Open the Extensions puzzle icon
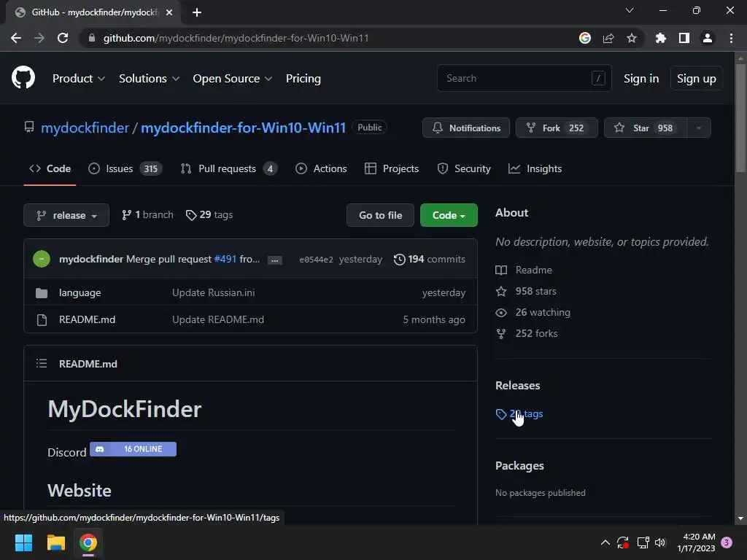The image size is (747, 560). [660, 38]
